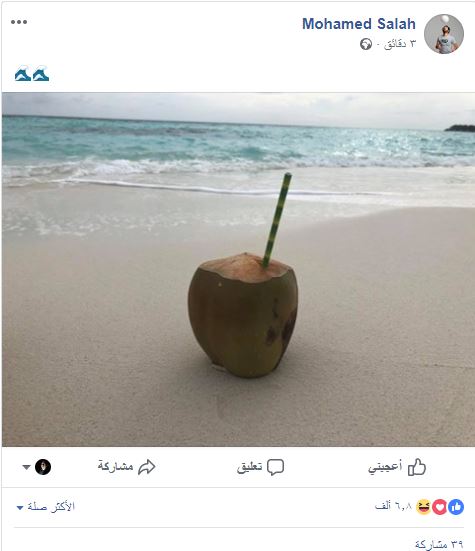
Task: Click the globe public privacy icon
Action: [366, 44]
